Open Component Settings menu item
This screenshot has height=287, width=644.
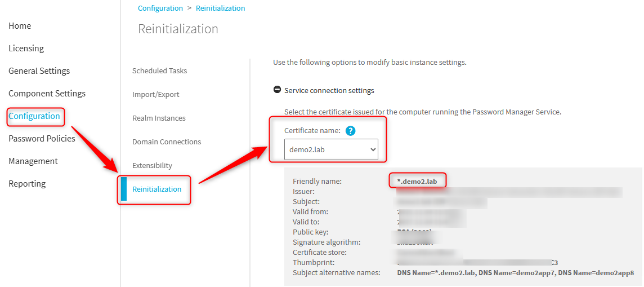(47, 94)
